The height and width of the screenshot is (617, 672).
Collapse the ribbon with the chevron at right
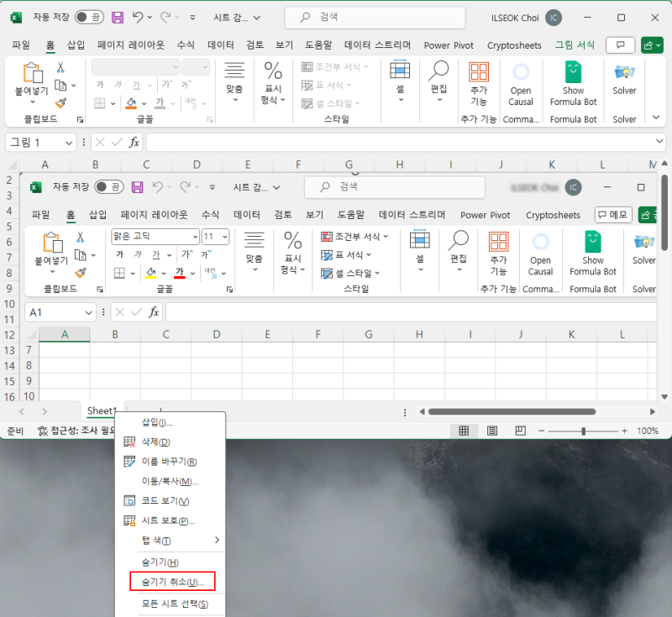656,118
